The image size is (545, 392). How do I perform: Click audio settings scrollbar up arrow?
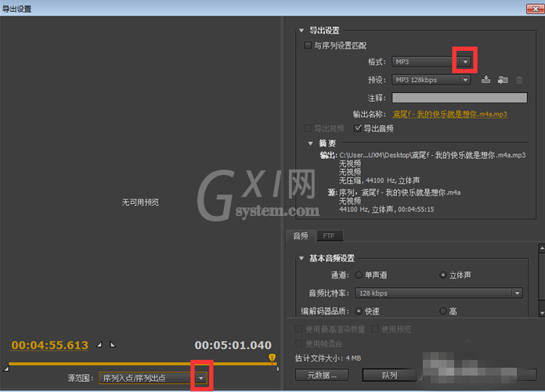point(542,248)
